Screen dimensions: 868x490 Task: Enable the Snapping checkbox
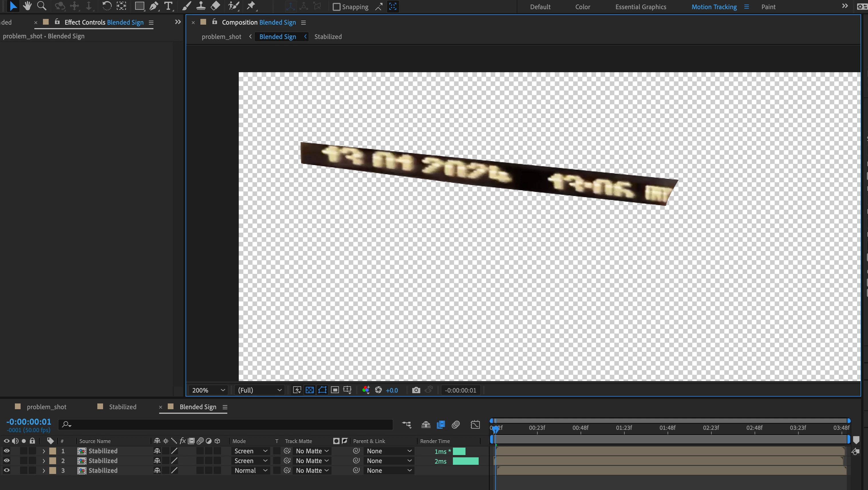pos(336,7)
